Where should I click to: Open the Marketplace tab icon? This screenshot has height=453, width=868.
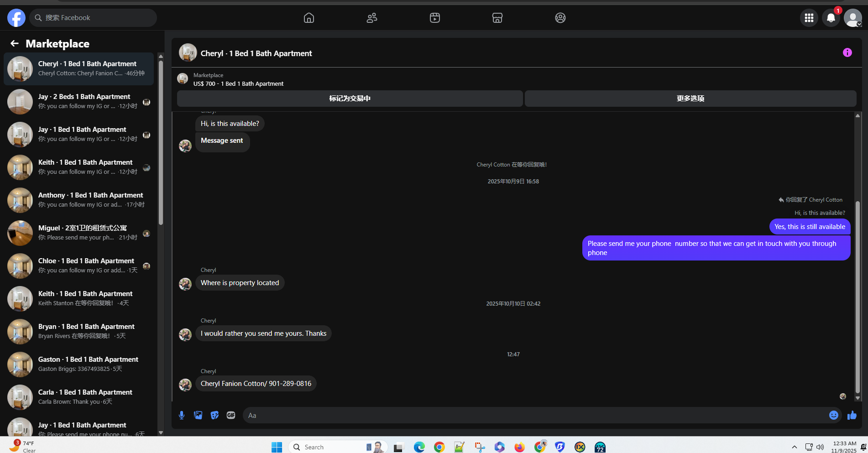[x=497, y=18]
